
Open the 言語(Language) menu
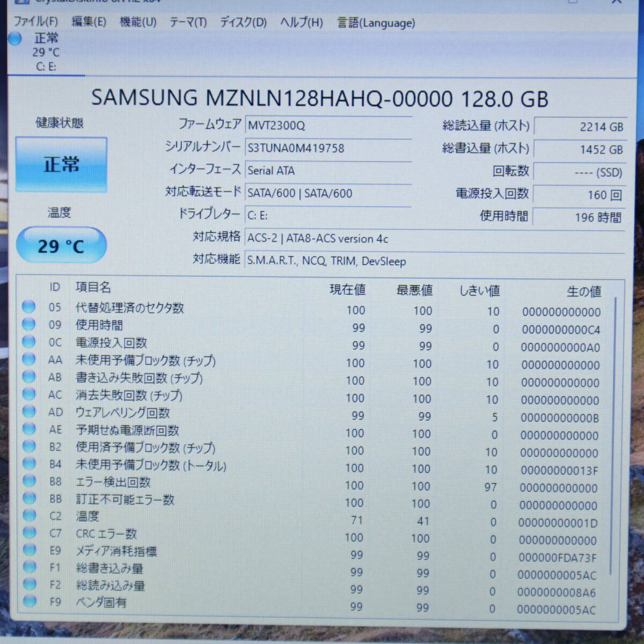click(376, 23)
